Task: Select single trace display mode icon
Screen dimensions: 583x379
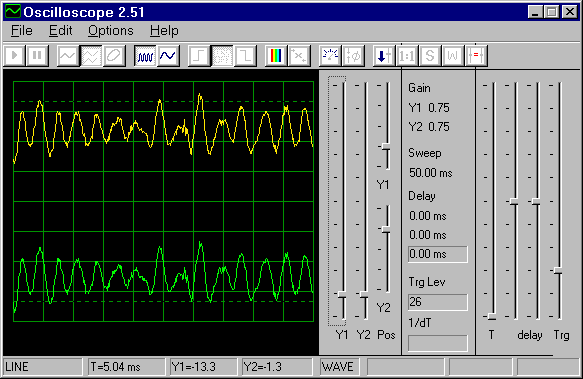Action: click(68, 56)
